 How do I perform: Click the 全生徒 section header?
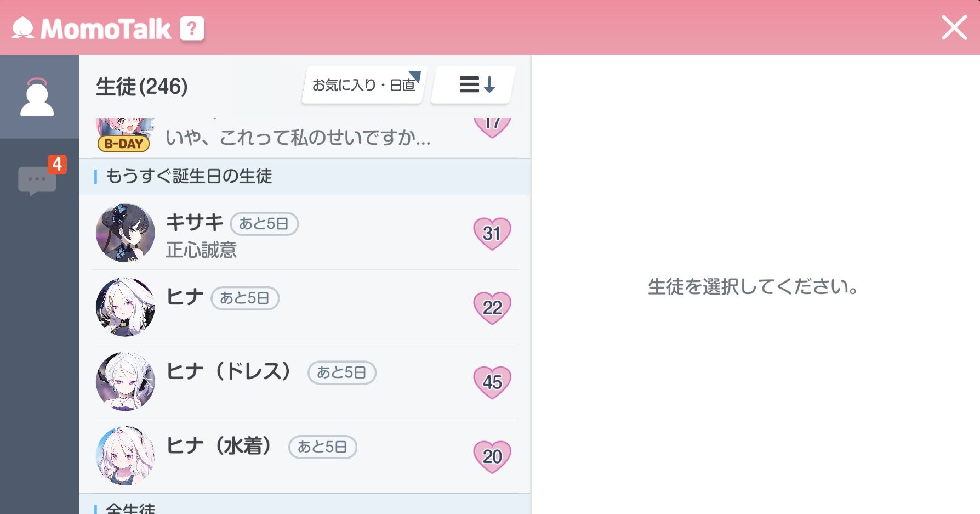pos(130,509)
